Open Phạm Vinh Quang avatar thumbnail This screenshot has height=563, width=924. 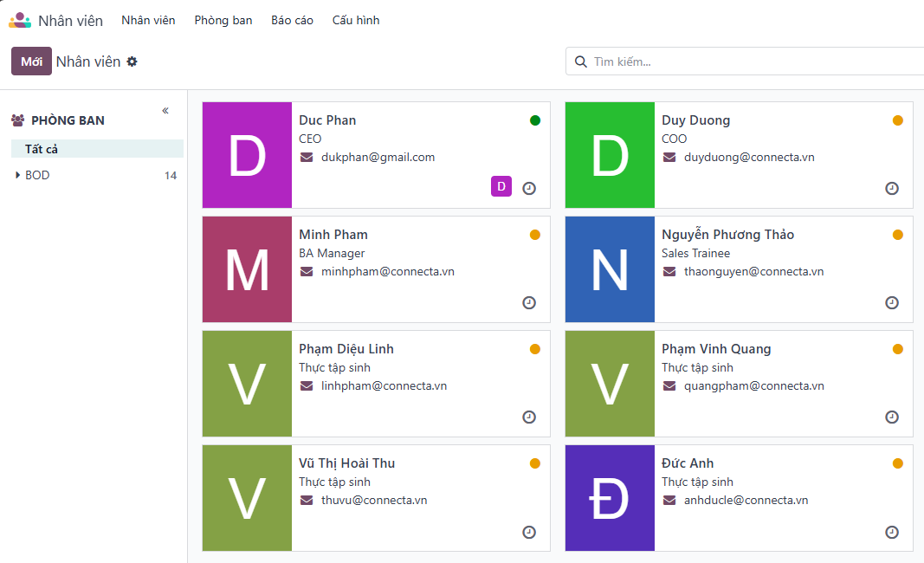[610, 384]
